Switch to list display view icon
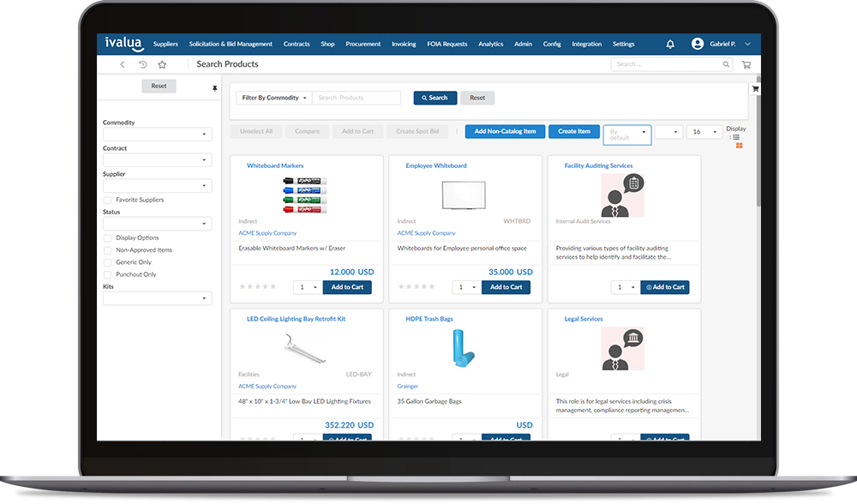 [735, 137]
